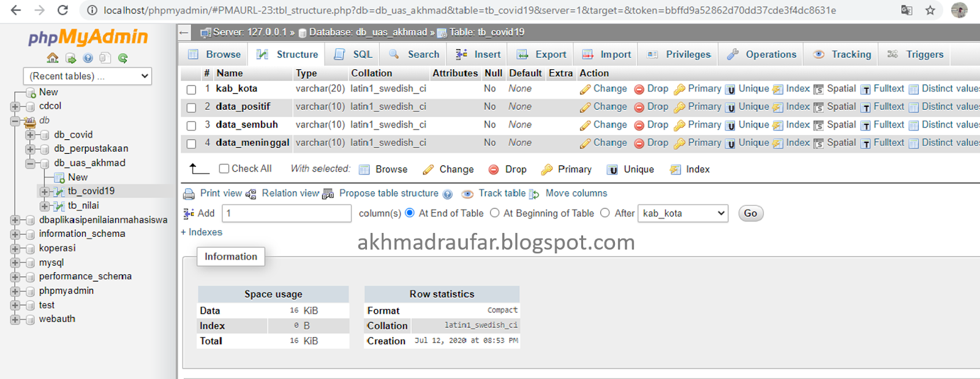This screenshot has width=980, height=379.
Task: Open the Recent tables dropdown
Action: click(87, 76)
